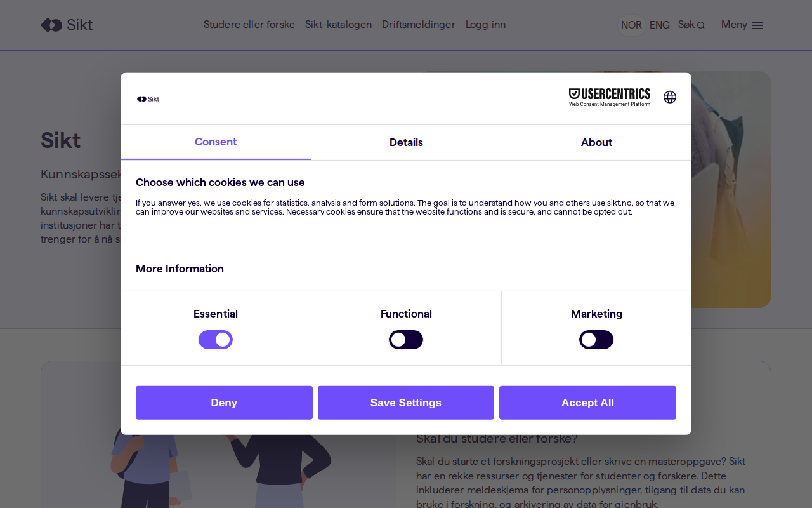812x508 pixels.
Task: Enable the Functional cookies switch
Action: click(406, 340)
